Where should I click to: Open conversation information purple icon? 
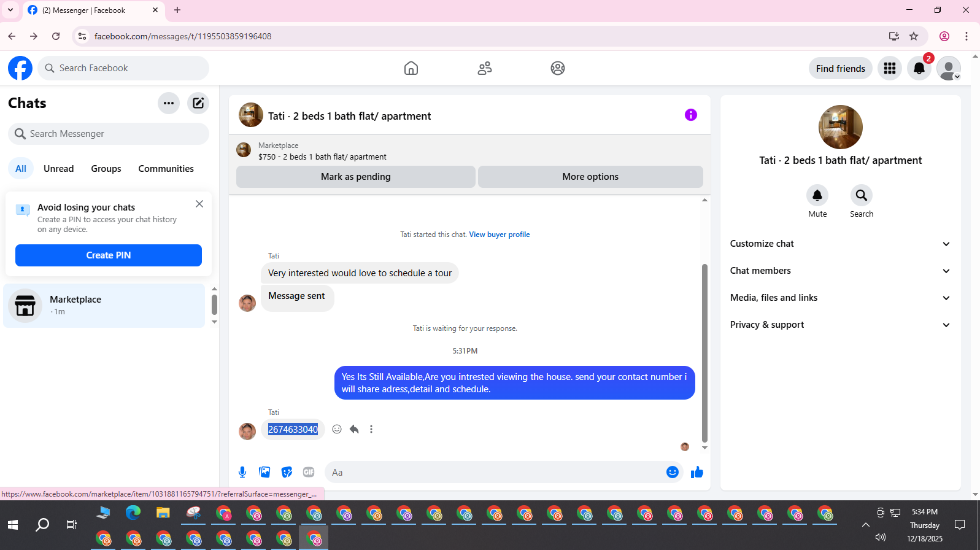[691, 115]
